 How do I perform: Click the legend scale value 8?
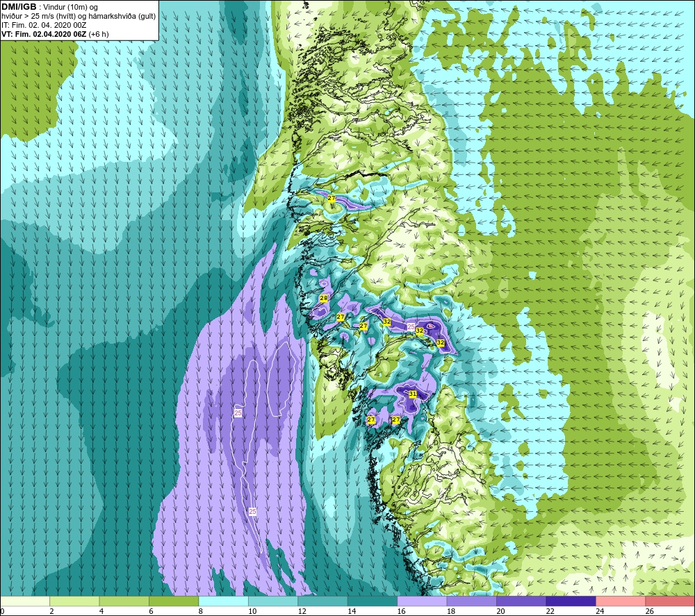[201, 611]
